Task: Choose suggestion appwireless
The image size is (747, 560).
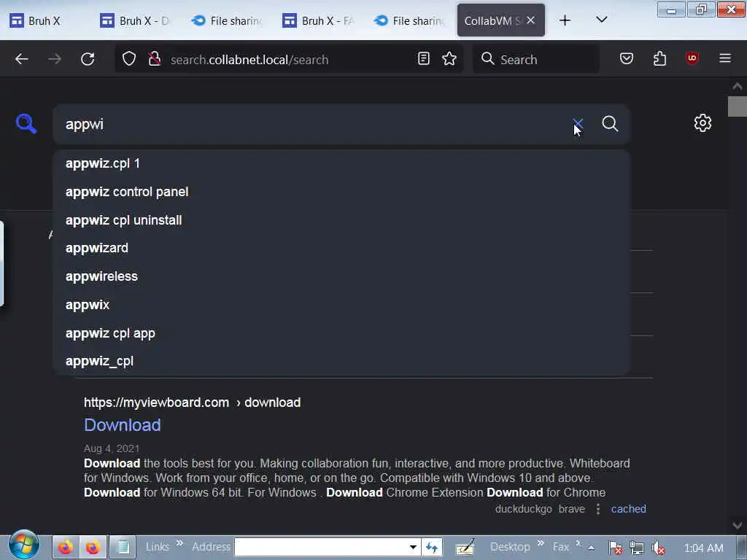Action: coord(341,276)
